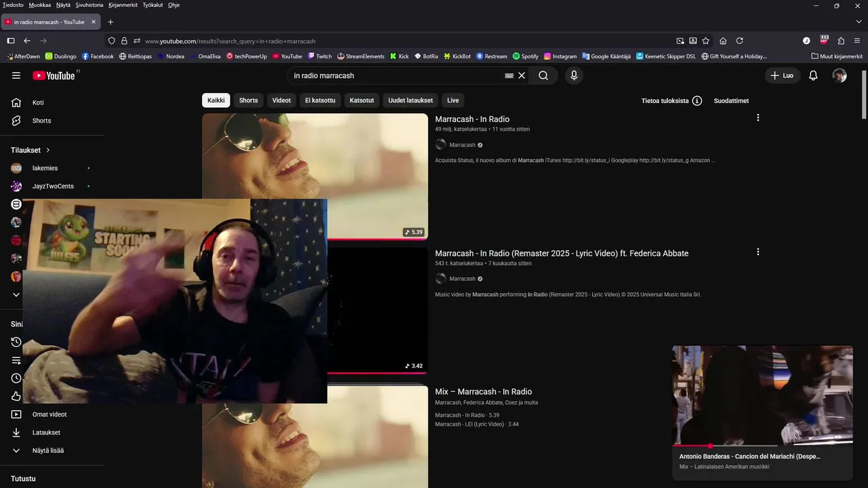Select the Shorts filter chip
The width and height of the screenshot is (868, 488).
[248, 100]
